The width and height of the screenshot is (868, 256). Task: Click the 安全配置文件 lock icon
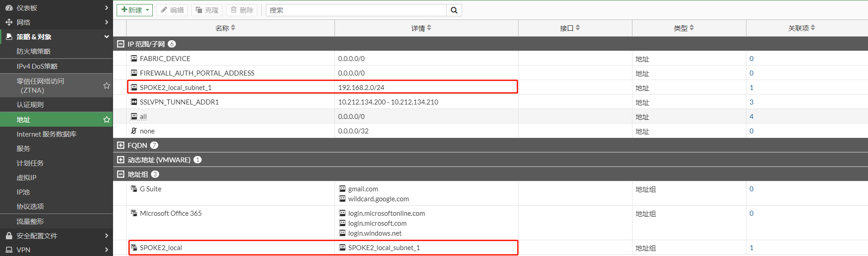pos(9,236)
